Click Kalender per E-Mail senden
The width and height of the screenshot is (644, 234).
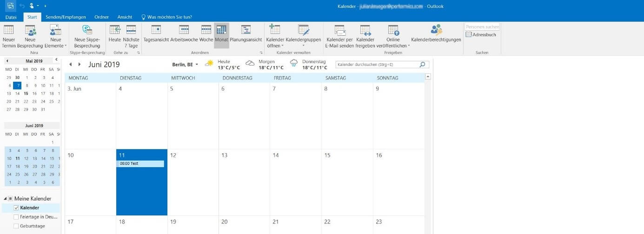click(339, 31)
